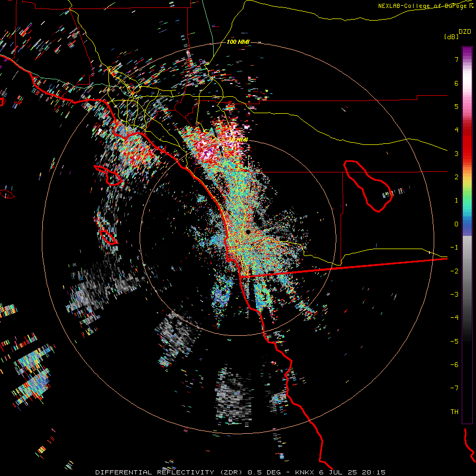Click the 1 value on the dB scale
This screenshot has width=476, height=476.
[x=456, y=200]
